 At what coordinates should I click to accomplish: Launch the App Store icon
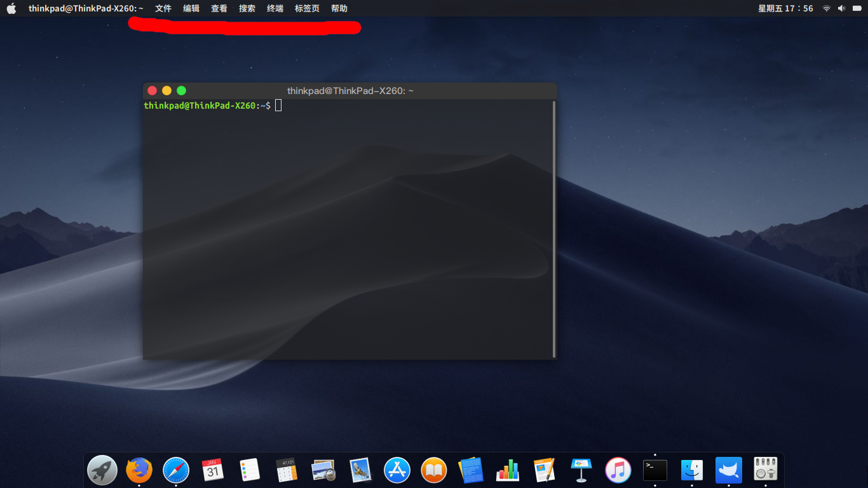click(x=397, y=470)
